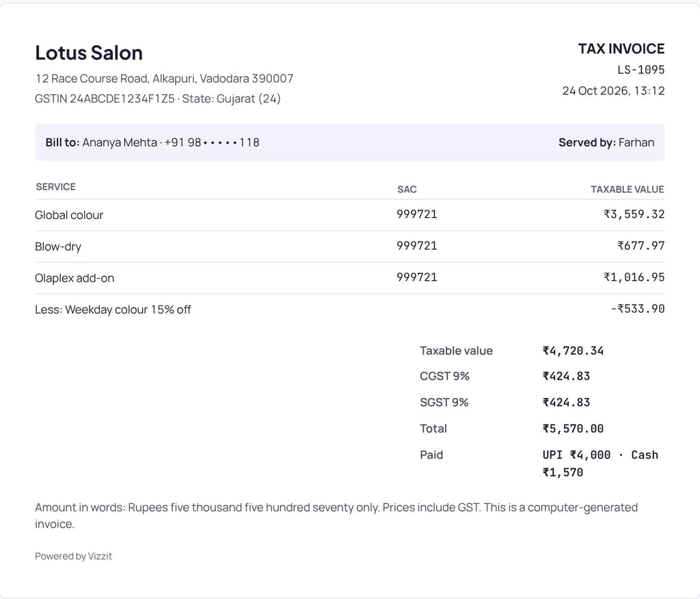Click the Lotus Salon heading
Image resolution: width=700 pixels, height=599 pixels.
89,53
